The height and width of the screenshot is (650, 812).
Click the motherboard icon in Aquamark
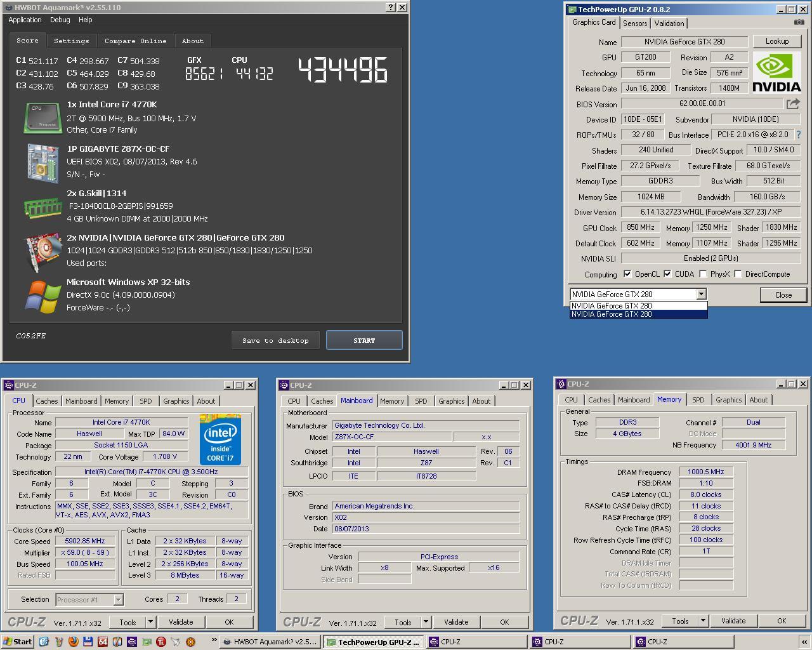click(43, 162)
